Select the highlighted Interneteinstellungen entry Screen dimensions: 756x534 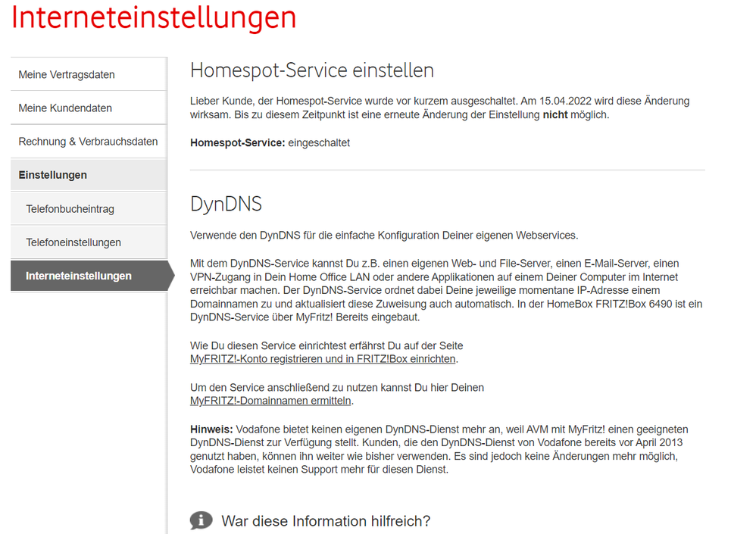[80, 276]
